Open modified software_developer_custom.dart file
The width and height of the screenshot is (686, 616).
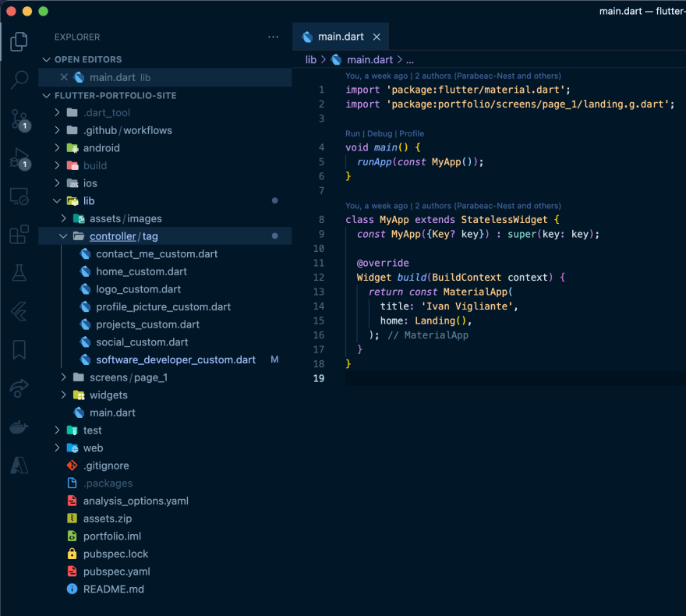[175, 360]
